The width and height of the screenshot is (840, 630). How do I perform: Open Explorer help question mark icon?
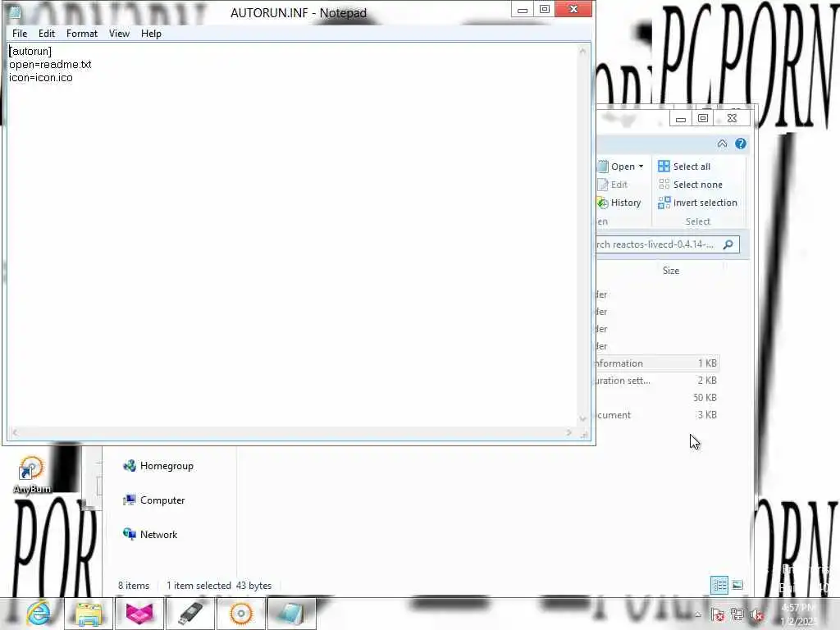coord(741,144)
